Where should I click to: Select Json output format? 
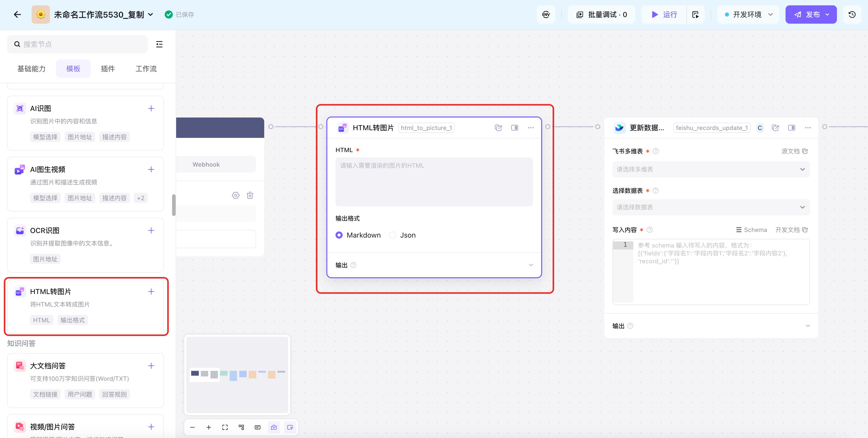coord(392,235)
